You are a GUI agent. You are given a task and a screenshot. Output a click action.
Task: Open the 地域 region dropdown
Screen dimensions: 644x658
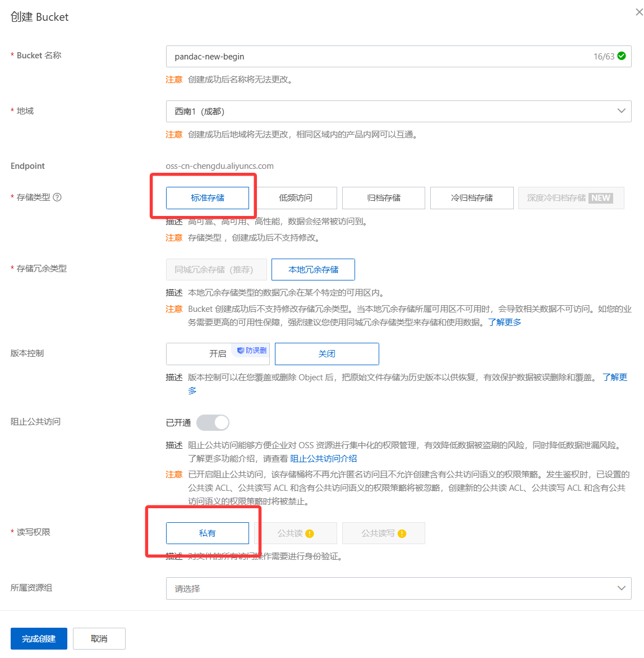click(398, 111)
